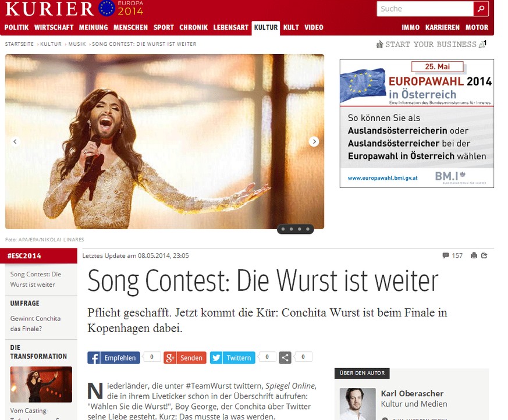Print the article via printer icon
This screenshot has width=508, height=420.
point(474,255)
